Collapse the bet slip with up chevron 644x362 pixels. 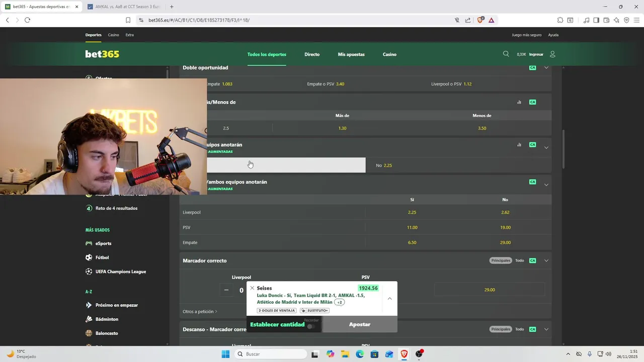coord(389,299)
